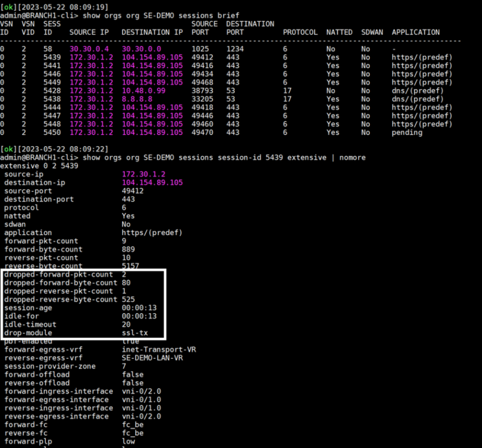This screenshot has height=448, width=482.
Task: Click source IP 172.30.1.2 of session 5439
Action: point(87,57)
